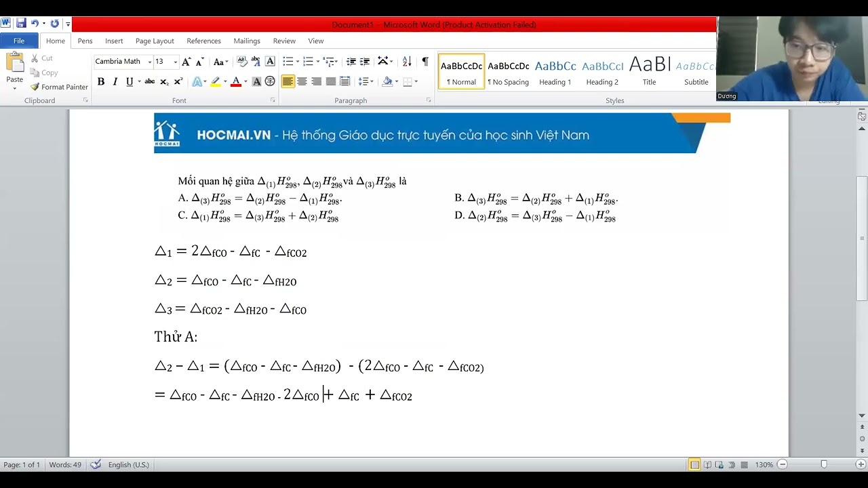
Task: Toggle bold formatting
Action: 100,81
